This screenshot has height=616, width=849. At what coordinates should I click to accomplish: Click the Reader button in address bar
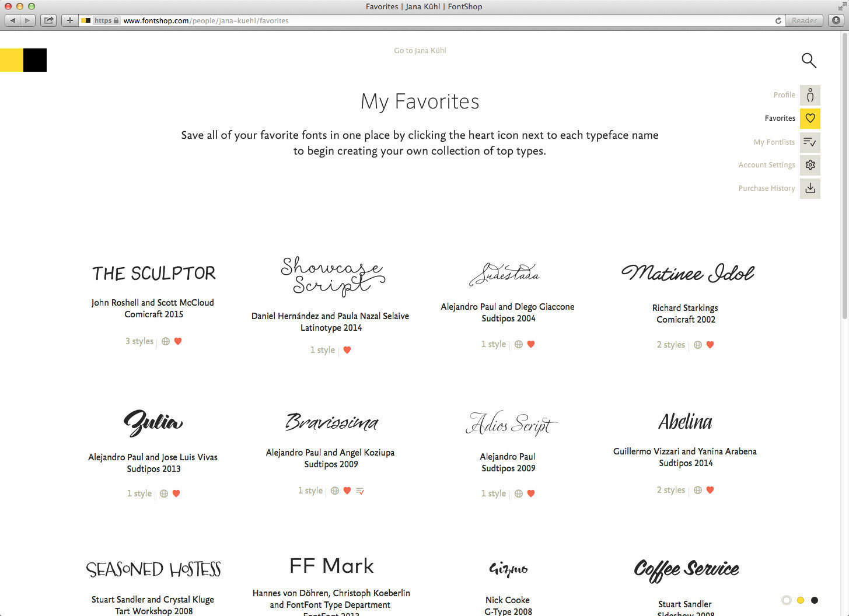[804, 20]
